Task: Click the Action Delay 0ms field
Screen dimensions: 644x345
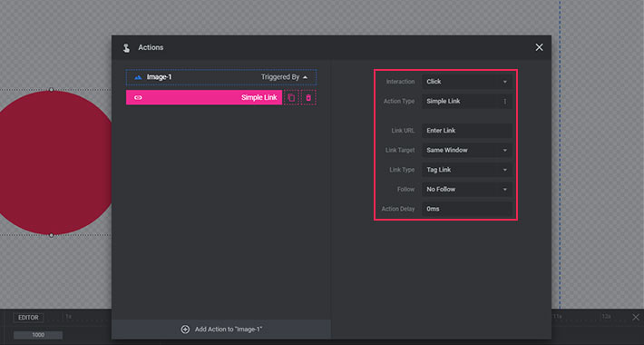Action: [467, 209]
